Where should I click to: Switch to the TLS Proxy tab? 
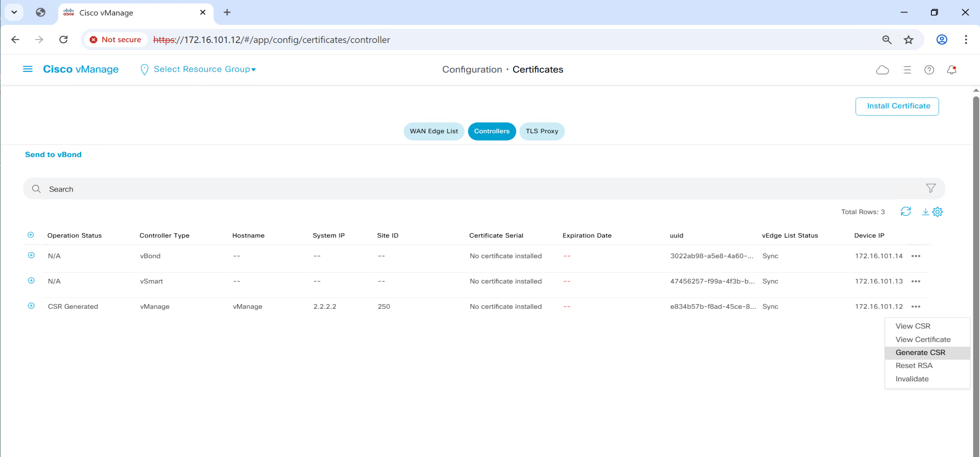pyautogui.click(x=542, y=131)
